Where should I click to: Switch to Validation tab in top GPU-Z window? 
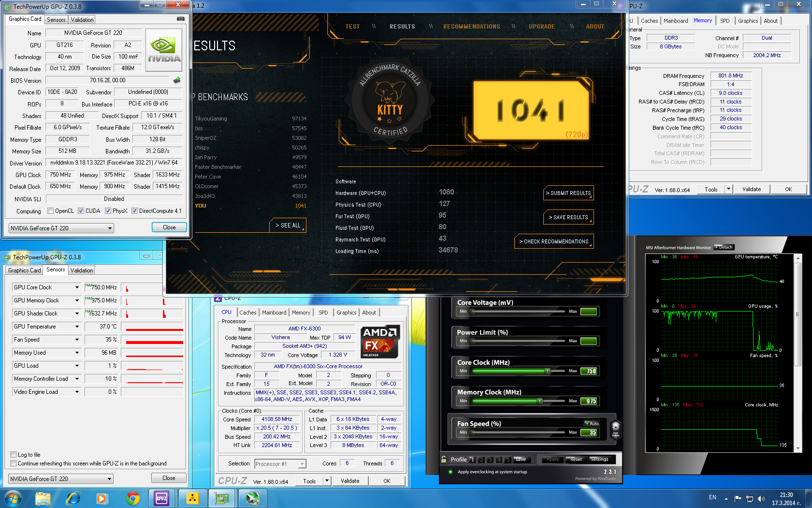point(82,20)
